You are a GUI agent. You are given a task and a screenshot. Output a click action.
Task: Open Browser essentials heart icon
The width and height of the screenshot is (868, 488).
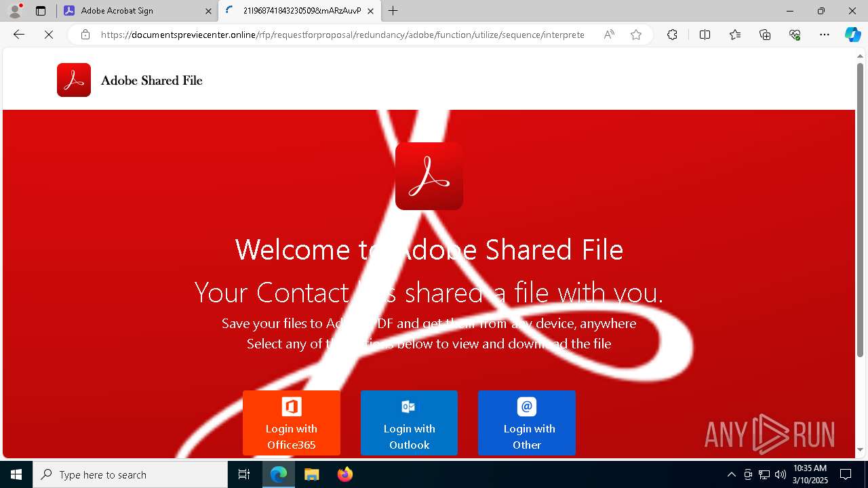[x=795, y=35]
